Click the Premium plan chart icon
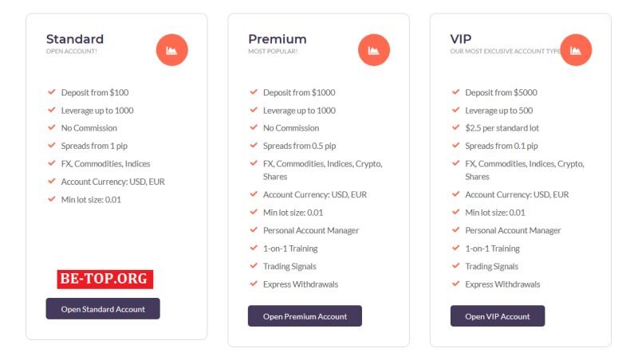 pyautogui.click(x=374, y=50)
